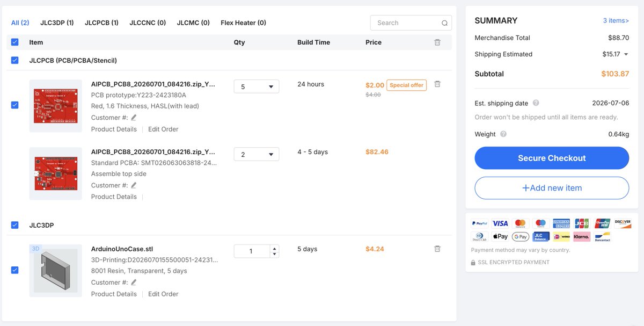Click the Special offer tag
Viewport: 644px width, 326px height.
tap(407, 85)
